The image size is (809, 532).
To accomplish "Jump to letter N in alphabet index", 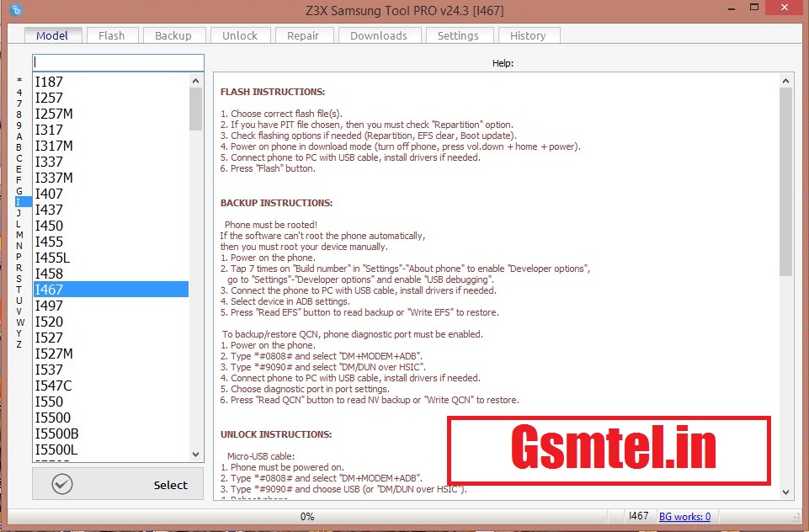I will [19, 246].
